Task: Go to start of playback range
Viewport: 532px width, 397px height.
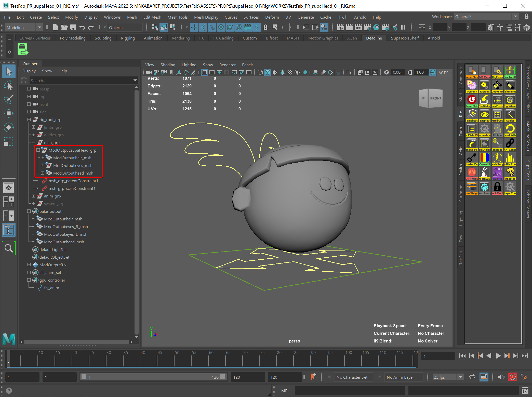Action: (462, 356)
